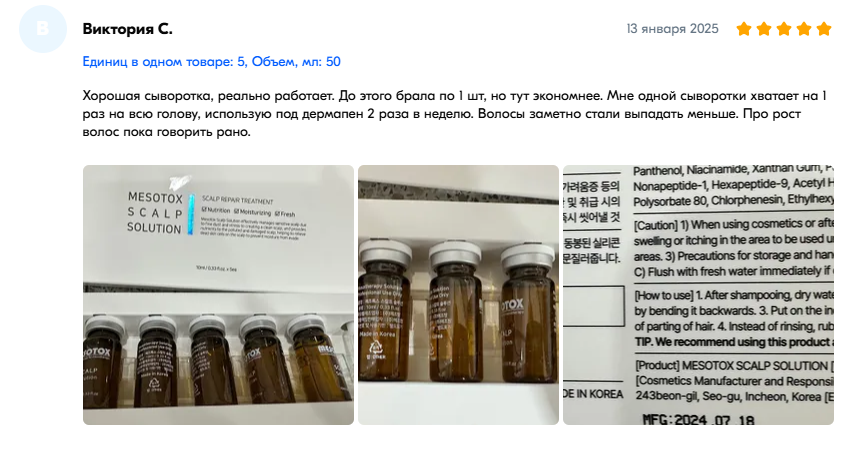The height and width of the screenshot is (449, 846).
Task: Click the review date 13 января 2025
Action: pyautogui.click(x=672, y=29)
